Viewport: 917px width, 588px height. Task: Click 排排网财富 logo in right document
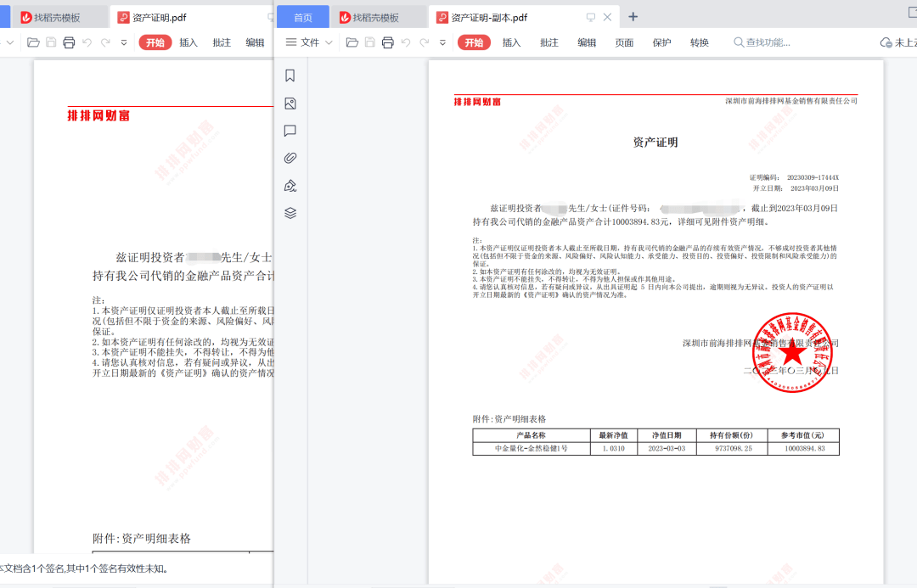pos(477,102)
